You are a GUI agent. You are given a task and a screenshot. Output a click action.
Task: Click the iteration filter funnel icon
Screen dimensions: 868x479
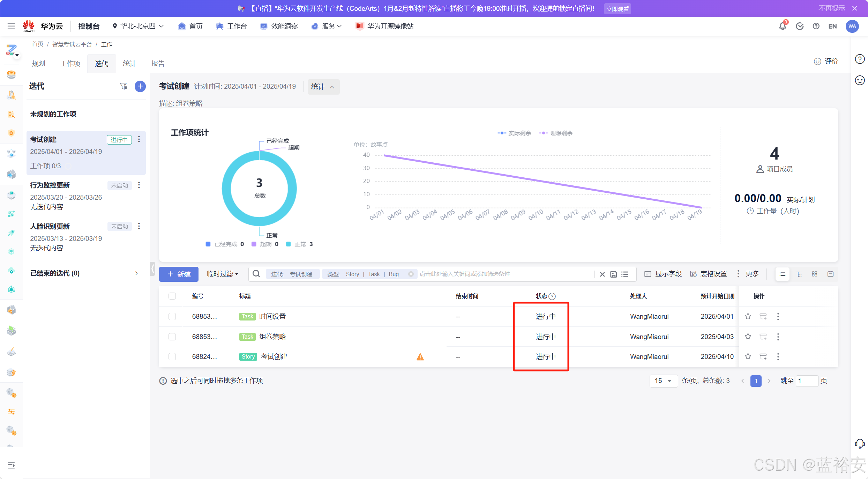coord(124,86)
